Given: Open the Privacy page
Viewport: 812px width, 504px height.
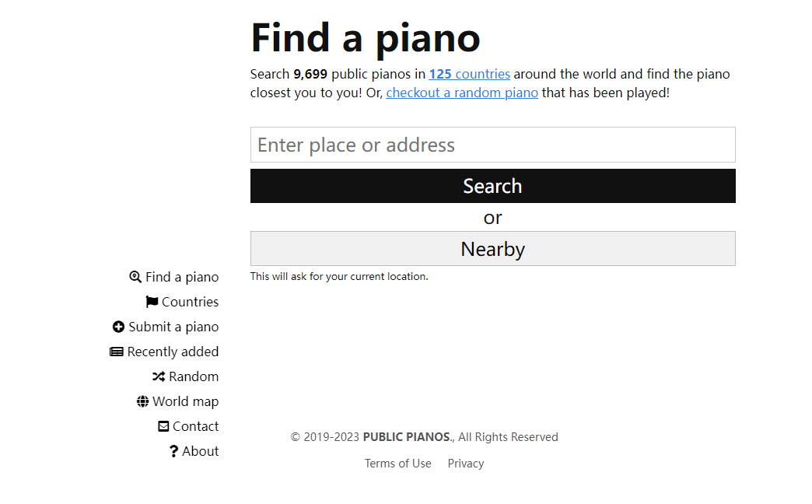Looking at the screenshot, I should click(x=465, y=463).
